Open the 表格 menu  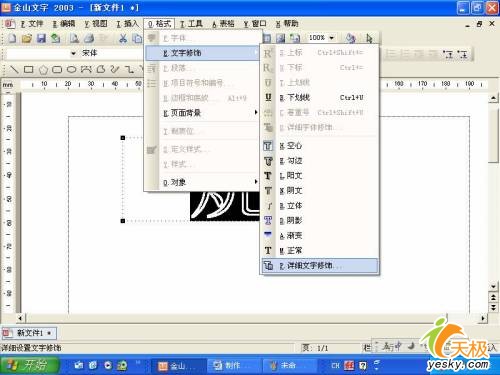(223, 24)
